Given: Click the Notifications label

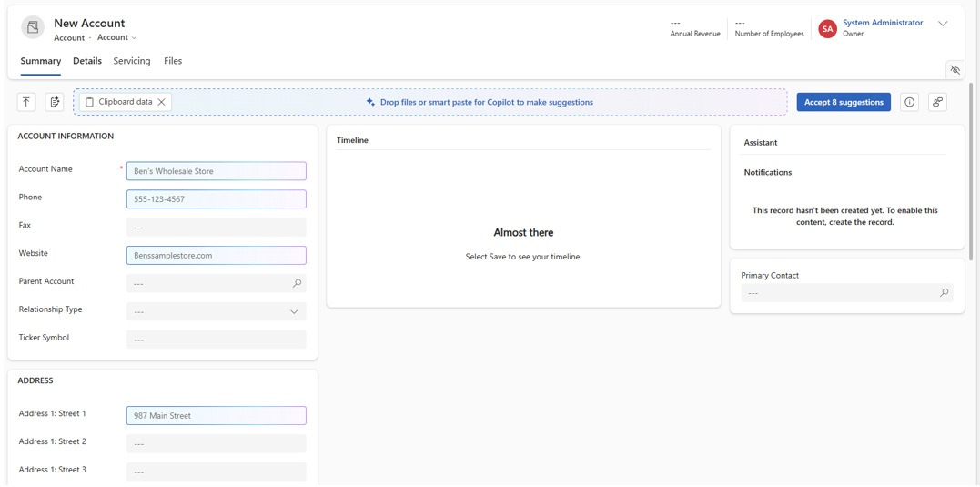Looking at the screenshot, I should (x=768, y=173).
